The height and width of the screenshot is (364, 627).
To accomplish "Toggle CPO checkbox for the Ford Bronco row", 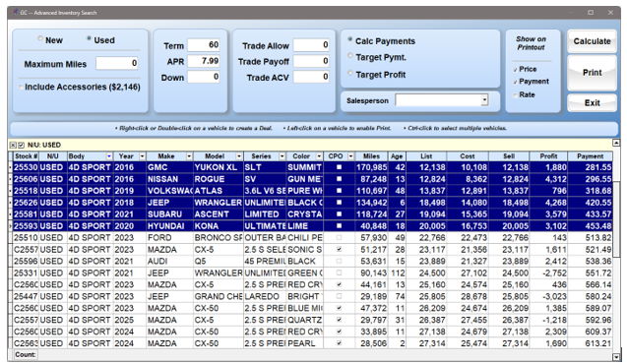I will pos(339,238).
